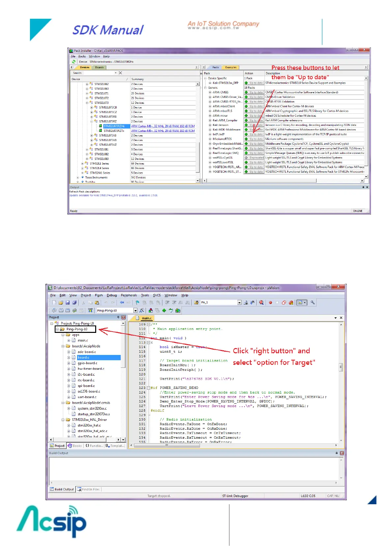Click Up to date button for ARM::CMSIS
Screen dimensions: 392x555
[x=254, y=92]
